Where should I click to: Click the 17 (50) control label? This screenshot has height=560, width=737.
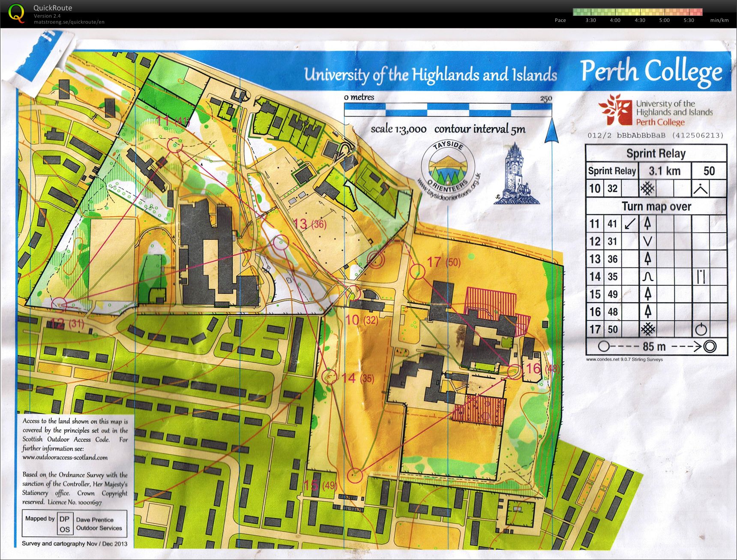(x=443, y=262)
